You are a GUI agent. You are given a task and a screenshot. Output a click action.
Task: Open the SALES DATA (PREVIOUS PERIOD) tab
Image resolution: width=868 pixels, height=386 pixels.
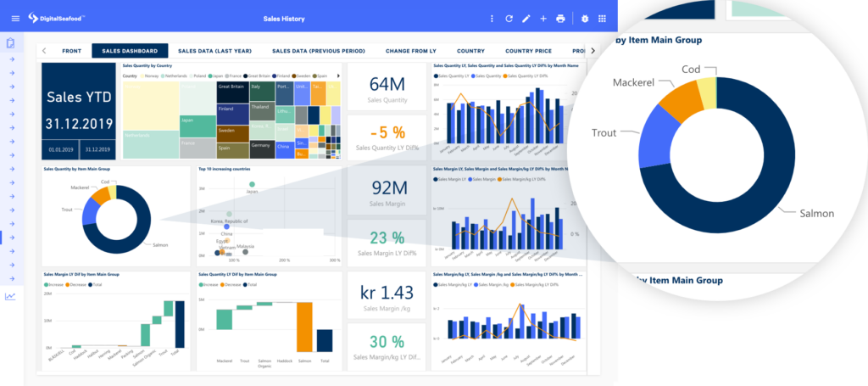point(319,51)
